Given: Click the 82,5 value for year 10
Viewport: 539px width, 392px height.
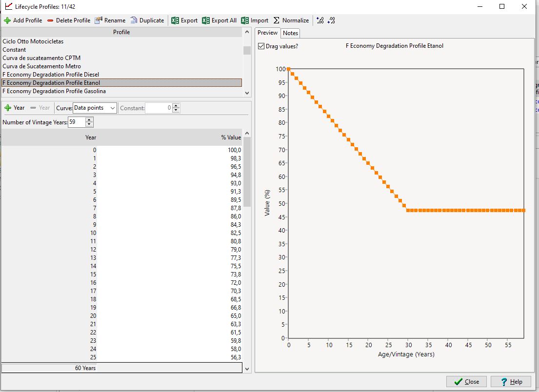Looking at the screenshot, I should tap(236, 233).
